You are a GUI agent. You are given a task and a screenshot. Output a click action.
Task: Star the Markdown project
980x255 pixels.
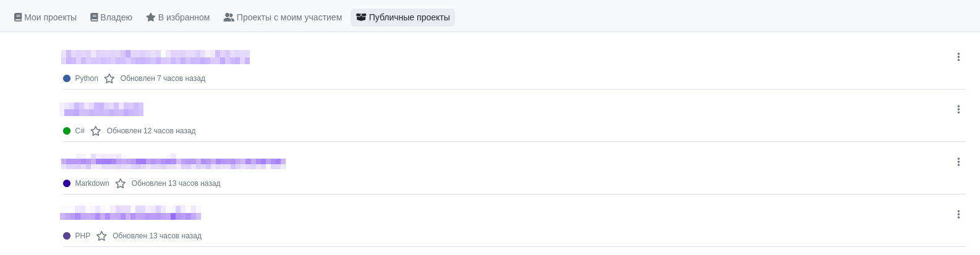tap(121, 183)
